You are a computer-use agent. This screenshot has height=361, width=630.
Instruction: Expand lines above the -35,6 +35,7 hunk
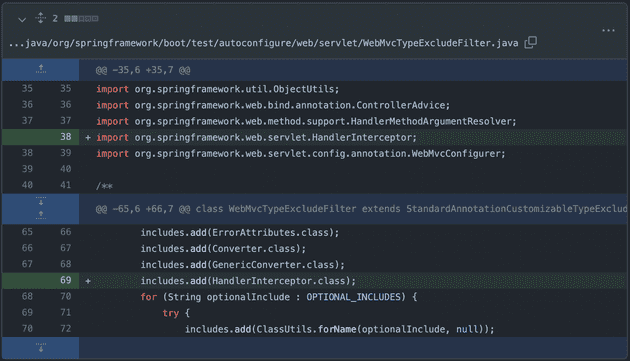click(x=41, y=69)
